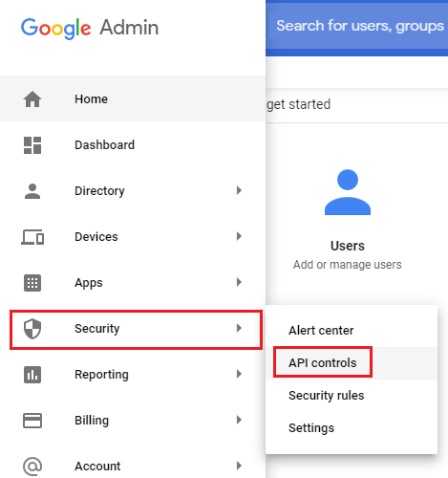
Task: Expand the Account submenu arrow
Action: coord(239,466)
